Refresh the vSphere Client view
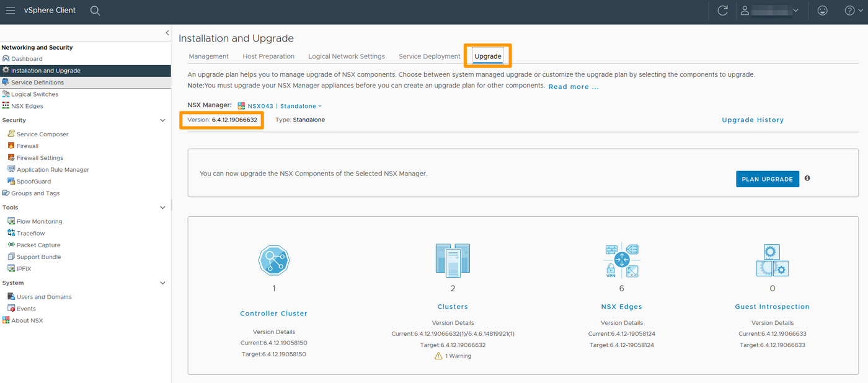This screenshot has width=868, height=383. click(x=723, y=10)
